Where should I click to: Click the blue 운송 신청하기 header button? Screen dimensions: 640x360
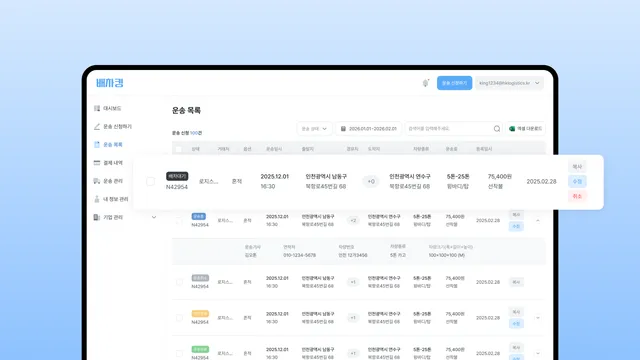(x=454, y=83)
